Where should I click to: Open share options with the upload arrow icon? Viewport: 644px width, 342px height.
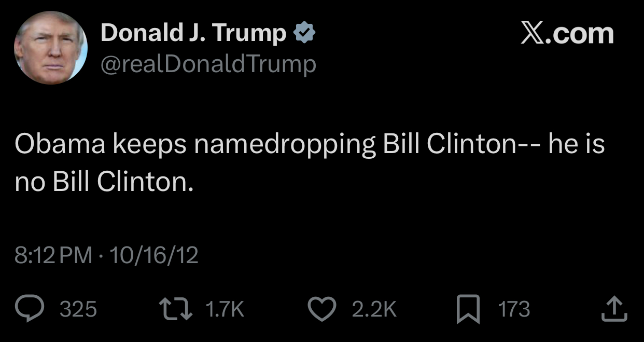(x=614, y=309)
